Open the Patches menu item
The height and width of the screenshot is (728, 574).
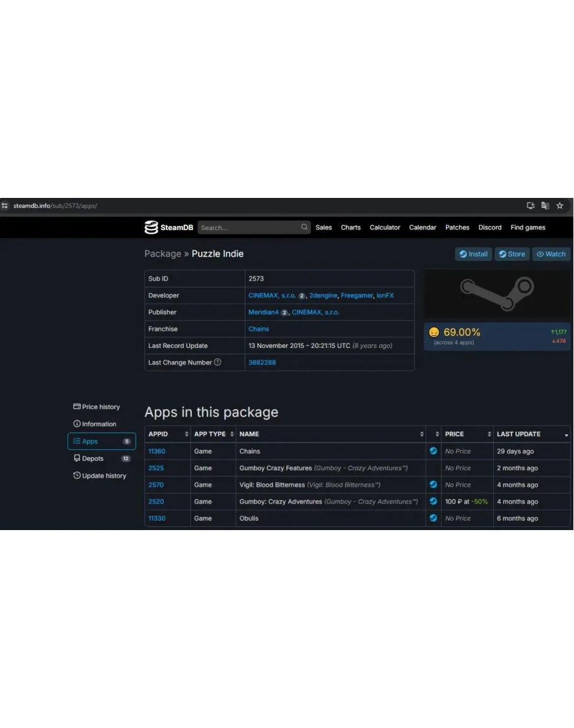point(457,228)
